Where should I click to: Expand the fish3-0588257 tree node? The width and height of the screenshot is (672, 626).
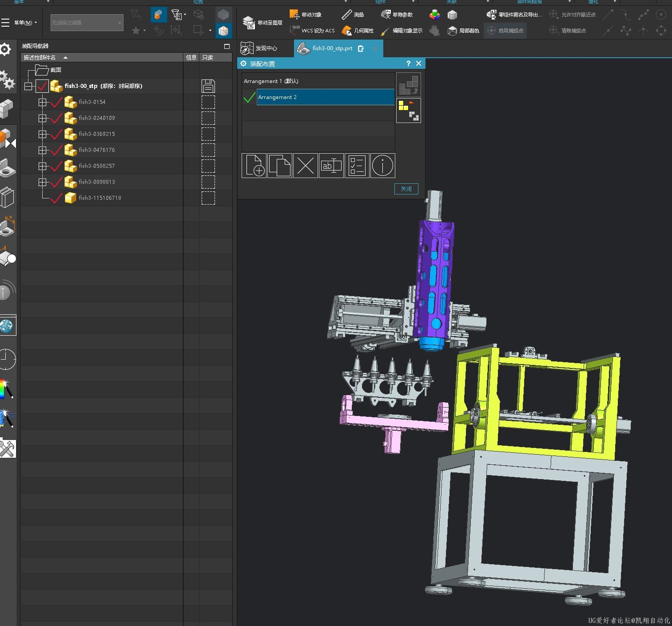coord(43,166)
